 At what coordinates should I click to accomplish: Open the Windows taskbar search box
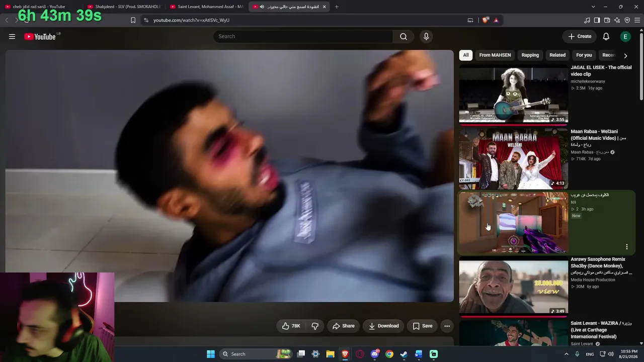coord(256,354)
